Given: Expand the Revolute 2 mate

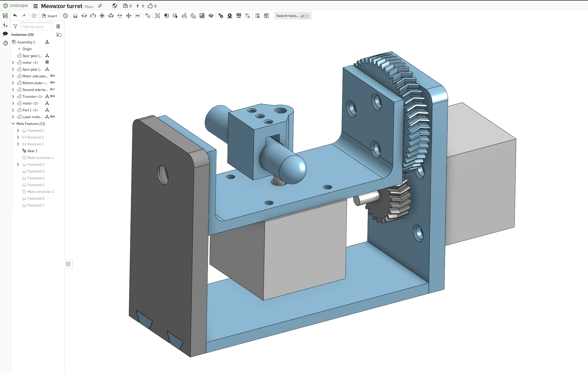Looking at the screenshot, I should (x=18, y=137).
